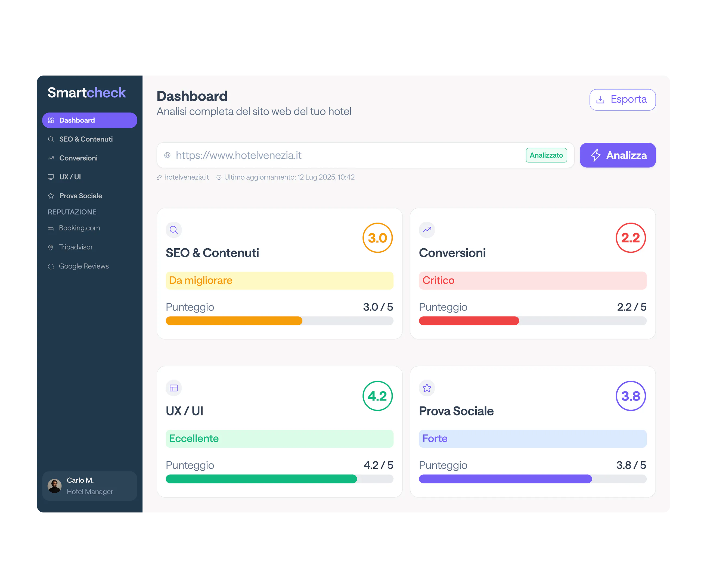The height and width of the screenshot is (588, 707).
Task: Click the 2.2 score circle
Action: pyautogui.click(x=631, y=238)
